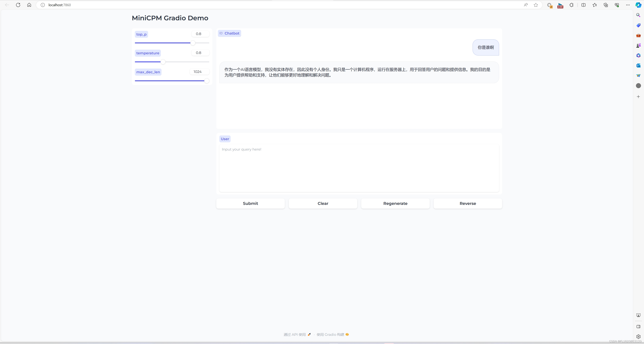Click the temperature value input field
The image size is (644, 344).
pyautogui.click(x=198, y=53)
